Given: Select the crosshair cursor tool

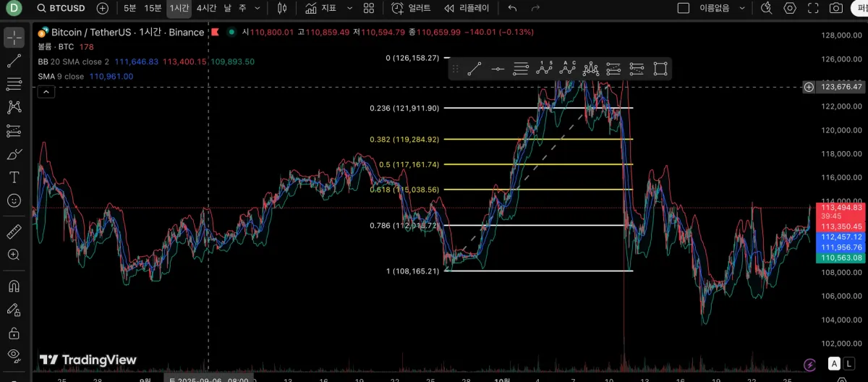Looking at the screenshot, I should [x=14, y=38].
